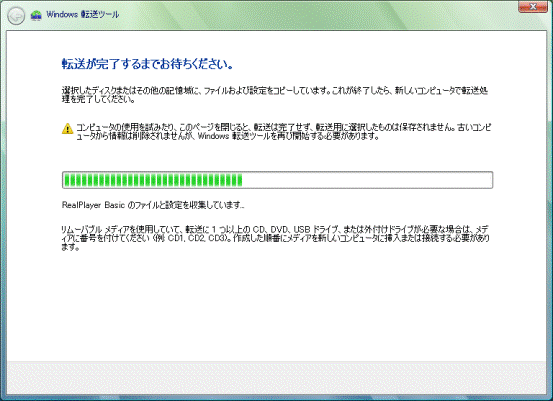Click the Windows 転送ツール title text
This screenshot has height=401, width=553.
click(x=83, y=14)
